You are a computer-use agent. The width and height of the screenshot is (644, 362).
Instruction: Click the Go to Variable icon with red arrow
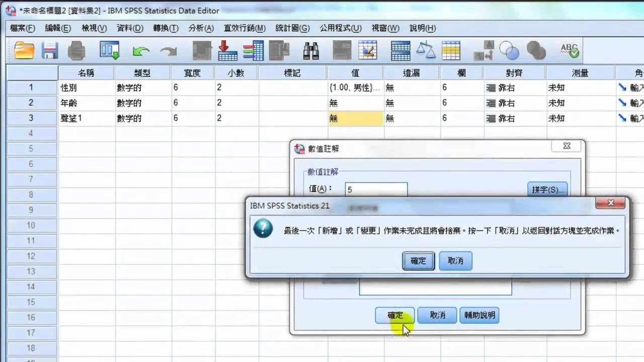(x=227, y=51)
